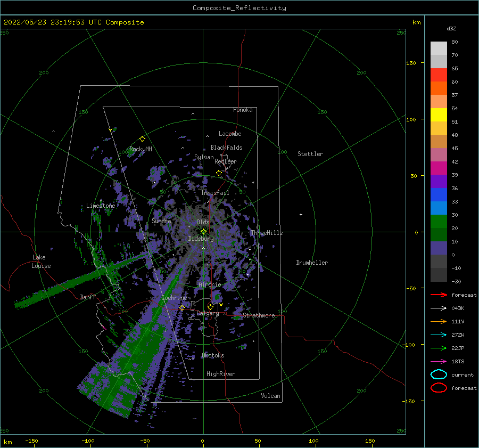The height and width of the screenshot is (448, 479).
Task: Click the yellow diamond marker near Cochrane
Action: tap(183, 307)
